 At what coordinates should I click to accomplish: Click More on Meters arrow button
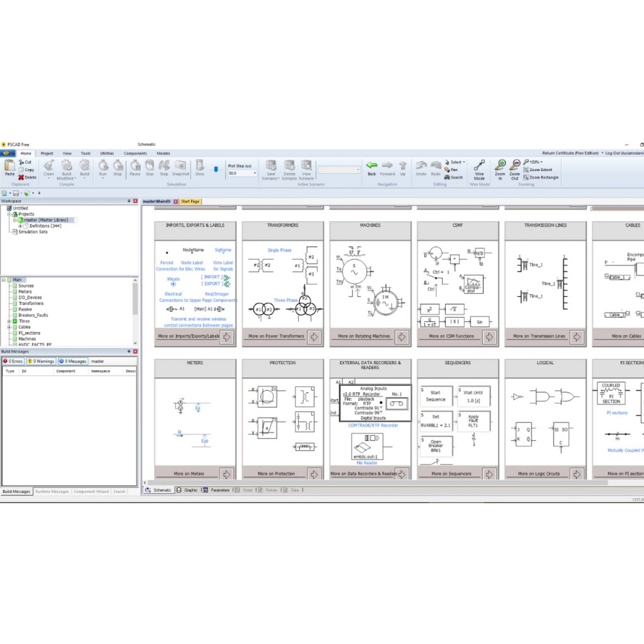[x=227, y=474]
